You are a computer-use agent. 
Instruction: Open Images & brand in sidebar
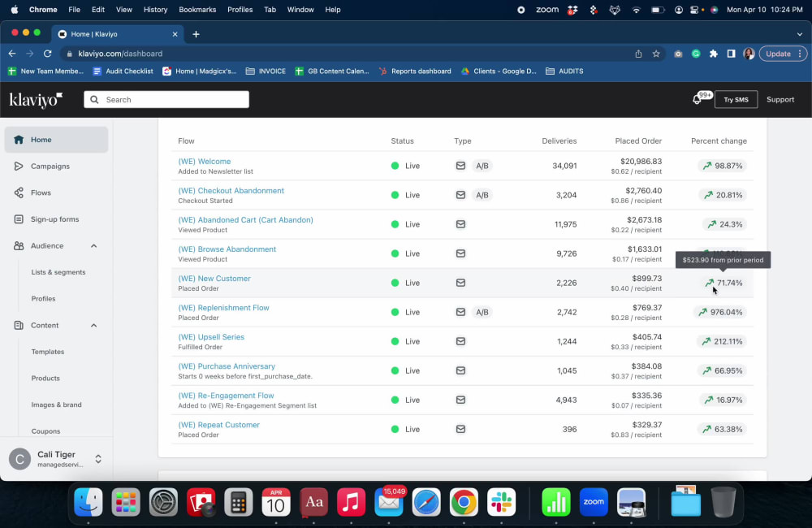click(x=57, y=405)
